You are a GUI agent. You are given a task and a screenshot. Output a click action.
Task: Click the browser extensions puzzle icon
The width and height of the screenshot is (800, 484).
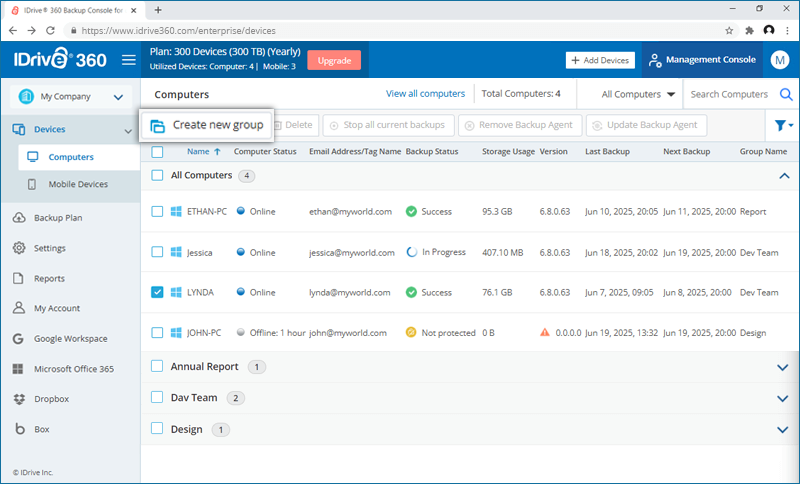pos(748,30)
